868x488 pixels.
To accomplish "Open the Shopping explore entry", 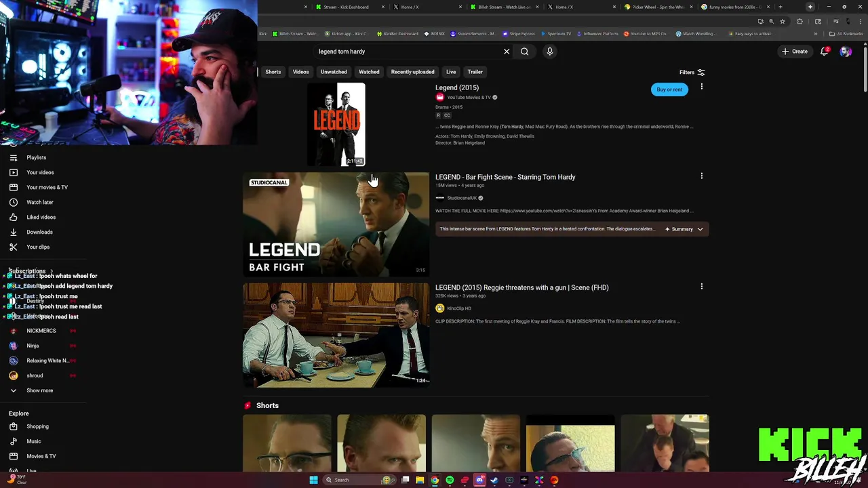I will [x=37, y=426].
